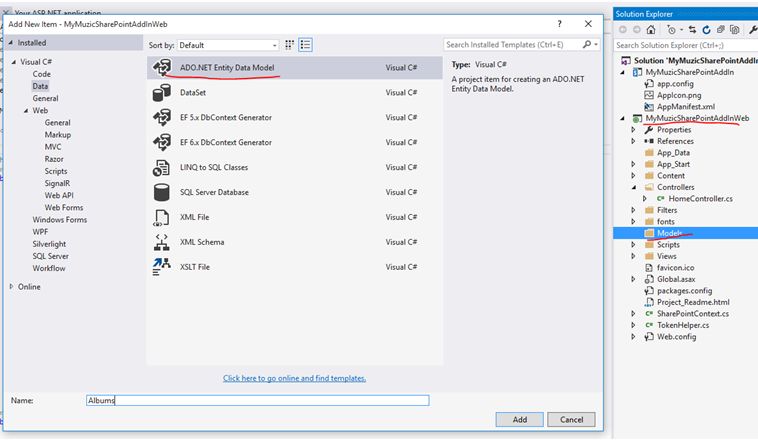Navigate forward in Solution Explorer toolbar
The image size is (758, 441).
point(637,29)
